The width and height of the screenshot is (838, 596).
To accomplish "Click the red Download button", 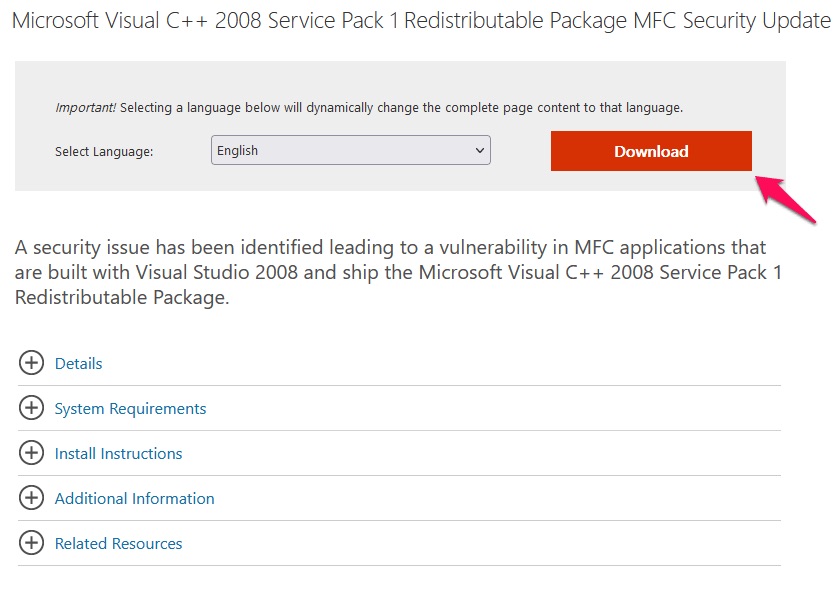I will point(651,151).
